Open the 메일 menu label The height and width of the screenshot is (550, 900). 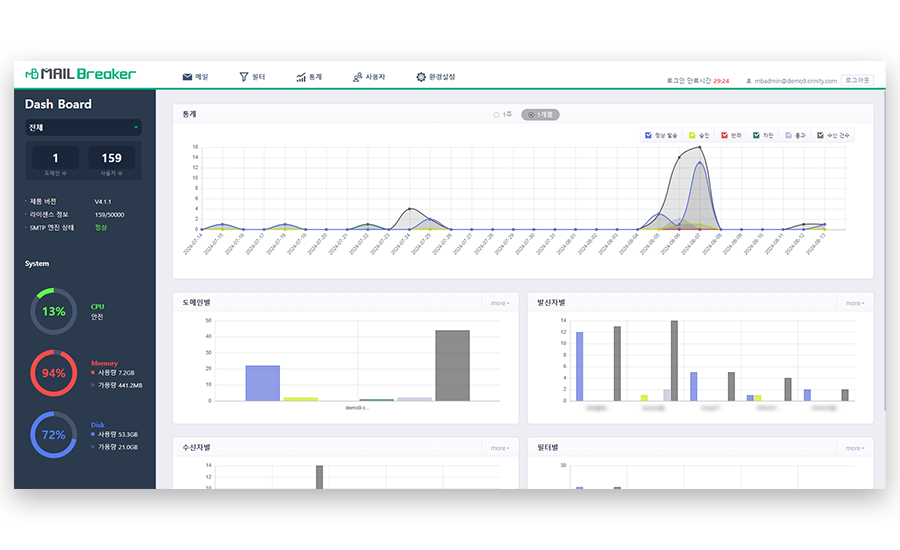tap(201, 77)
